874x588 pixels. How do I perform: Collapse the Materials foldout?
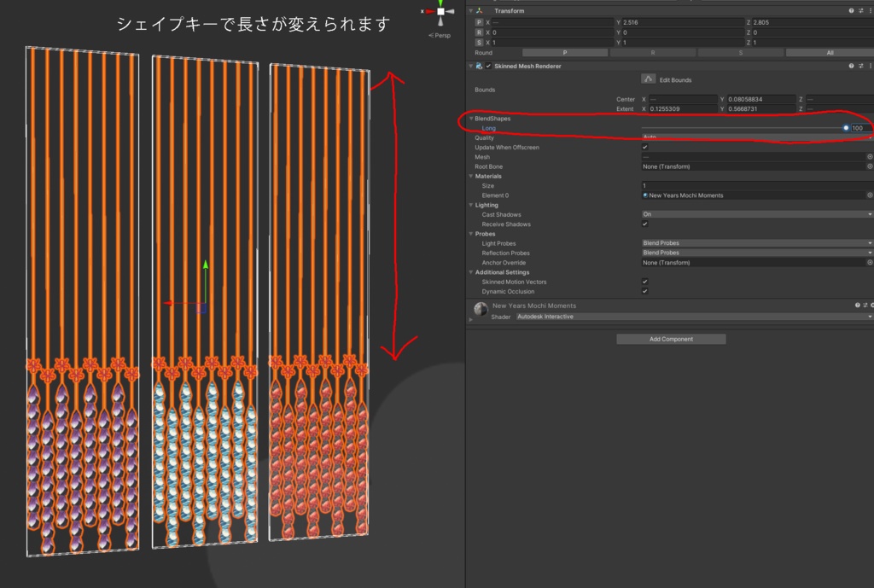tap(471, 176)
